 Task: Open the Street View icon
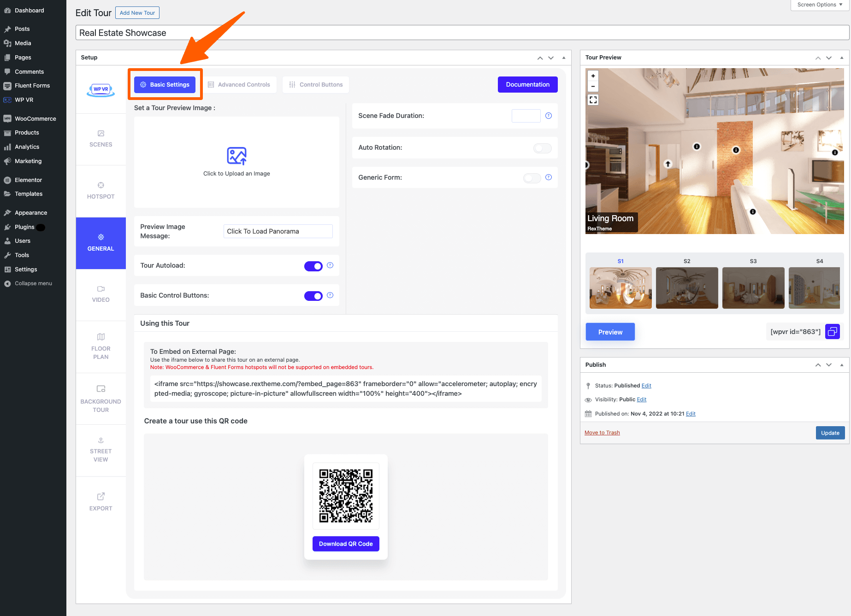coord(101,440)
